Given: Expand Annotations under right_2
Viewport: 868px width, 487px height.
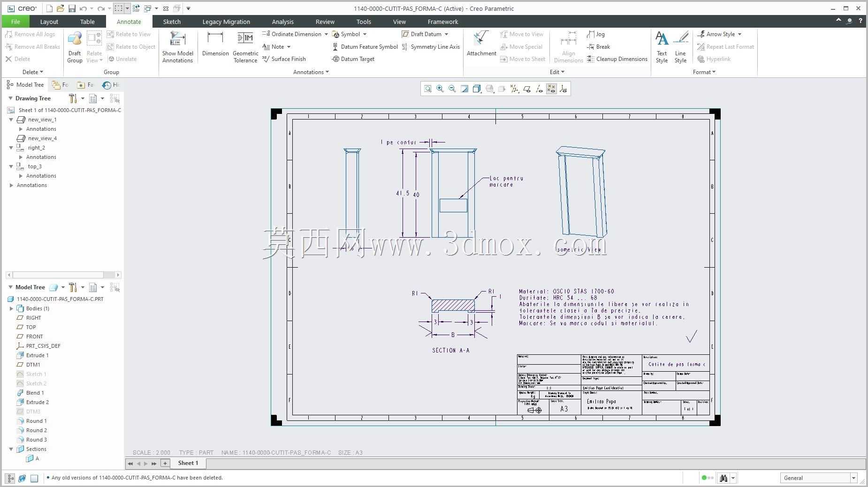Looking at the screenshot, I should point(21,157).
